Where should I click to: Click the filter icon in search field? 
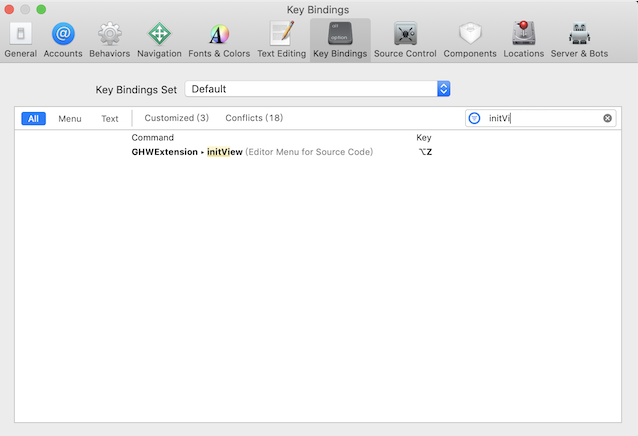tap(474, 118)
